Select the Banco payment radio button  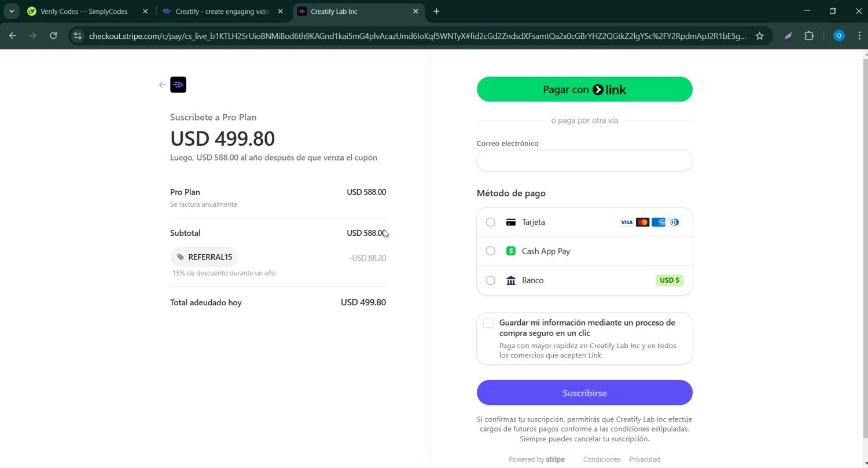click(x=491, y=280)
